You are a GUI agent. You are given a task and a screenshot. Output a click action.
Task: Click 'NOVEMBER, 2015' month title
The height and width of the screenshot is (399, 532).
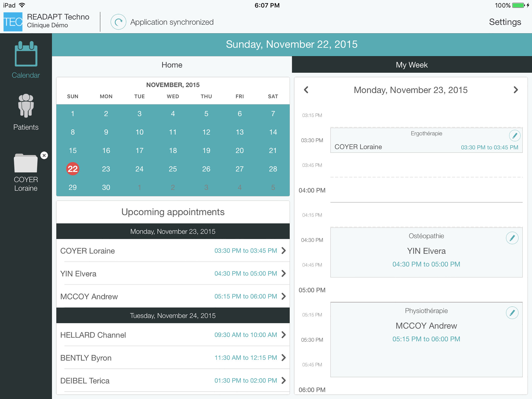click(173, 85)
